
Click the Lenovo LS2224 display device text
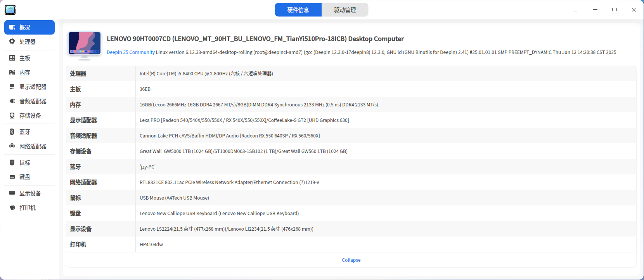pos(227,229)
